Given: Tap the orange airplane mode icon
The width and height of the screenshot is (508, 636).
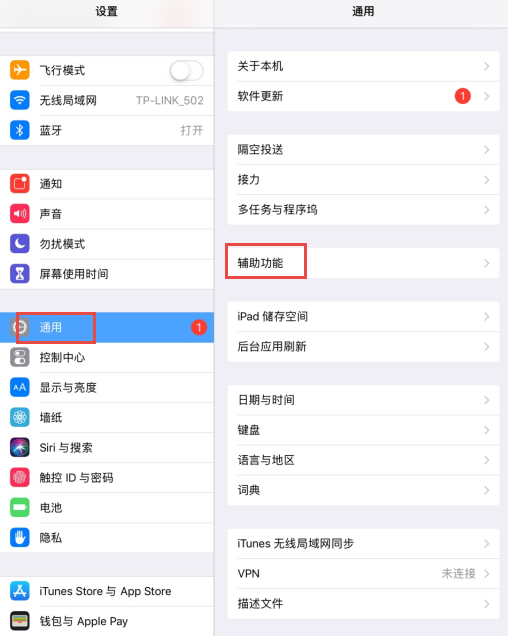Looking at the screenshot, I should [19, 70].
